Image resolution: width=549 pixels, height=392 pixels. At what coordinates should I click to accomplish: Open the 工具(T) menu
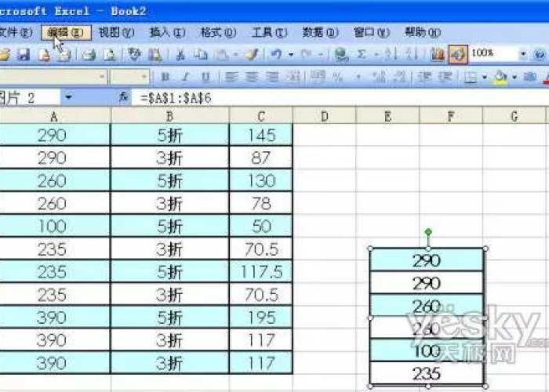(270, 33)
